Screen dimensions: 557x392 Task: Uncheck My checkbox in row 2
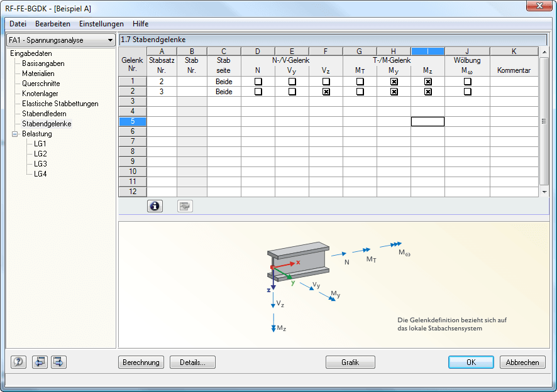(x=394, y=92)
